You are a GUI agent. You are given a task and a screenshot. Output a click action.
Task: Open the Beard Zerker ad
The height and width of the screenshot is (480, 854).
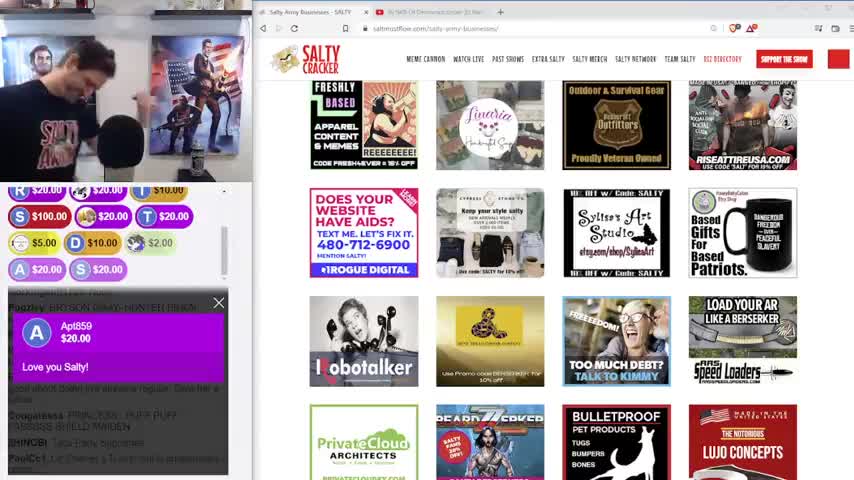[490, 442]
